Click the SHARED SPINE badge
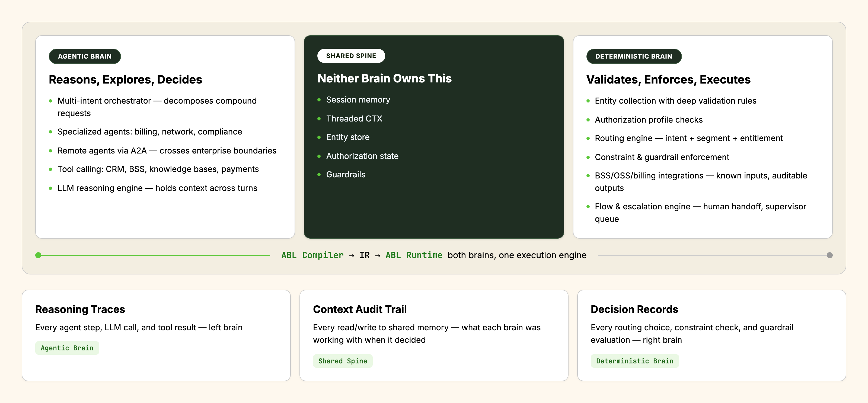The image size is (868, 403). click(x=351, y=56)
